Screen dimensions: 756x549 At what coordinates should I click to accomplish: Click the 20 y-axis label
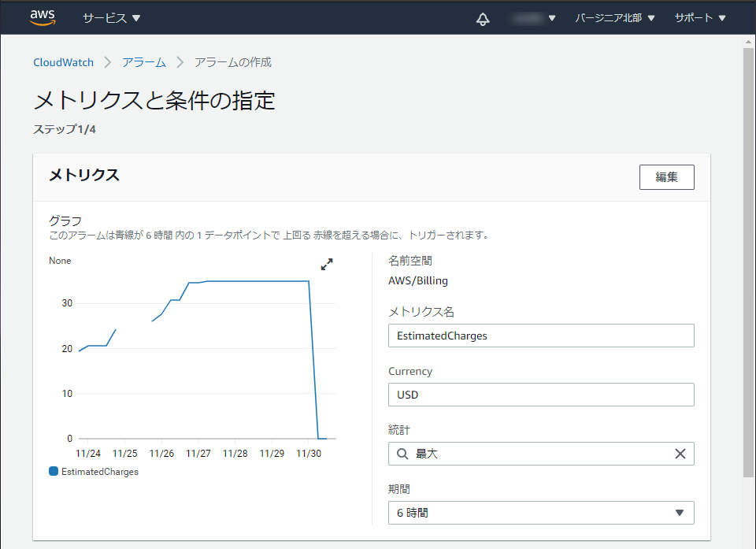[67, 348]
